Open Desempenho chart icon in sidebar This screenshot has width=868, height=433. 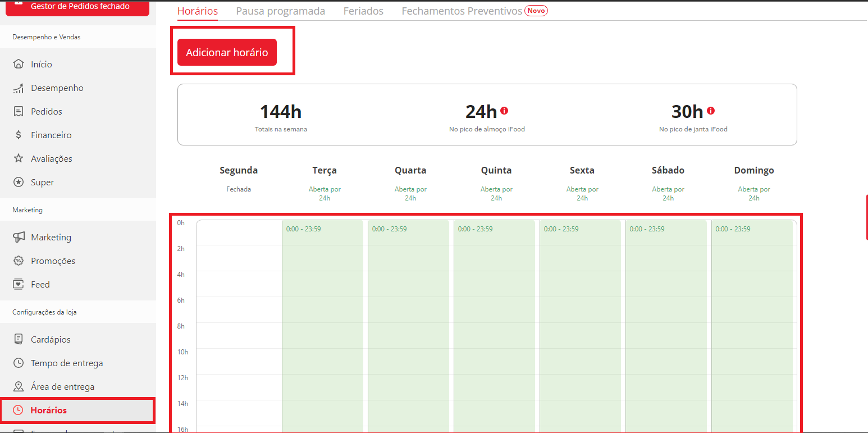19,88
